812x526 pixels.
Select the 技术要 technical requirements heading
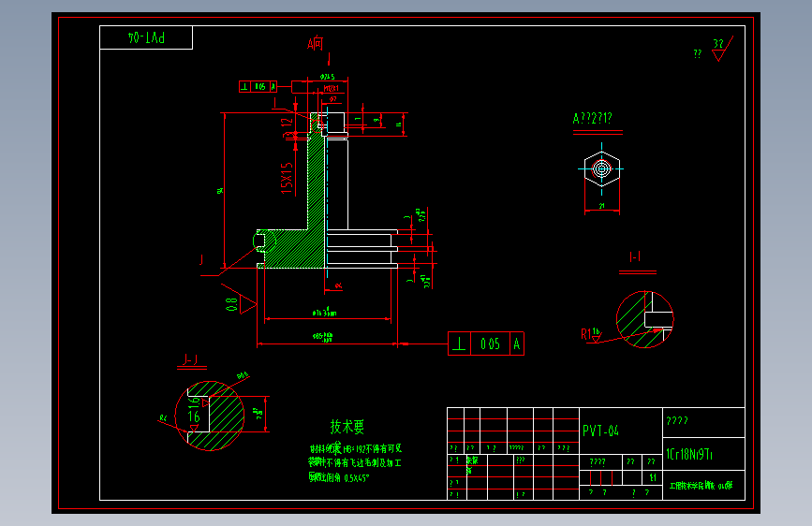pyautogui.click(x=347, y=427)
